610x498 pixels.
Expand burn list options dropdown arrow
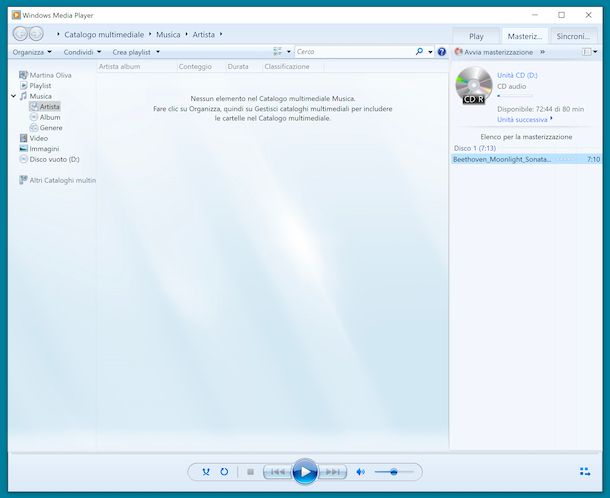point(595,52)
